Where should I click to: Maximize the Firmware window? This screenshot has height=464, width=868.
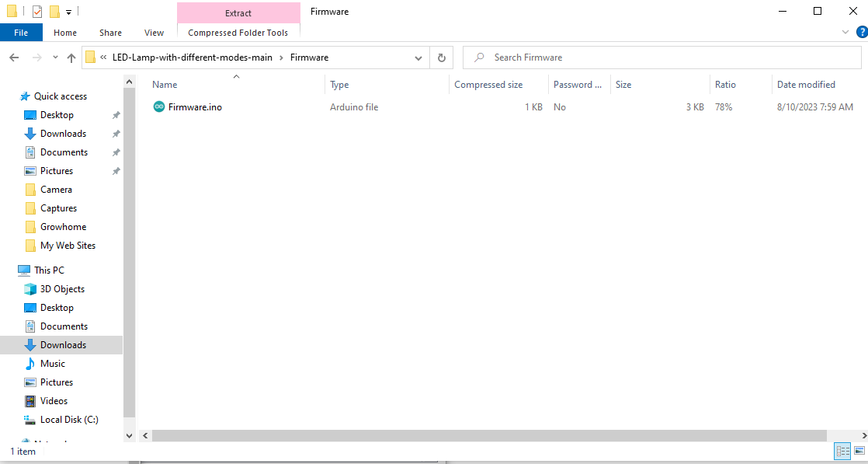click(x=817, y=11)
